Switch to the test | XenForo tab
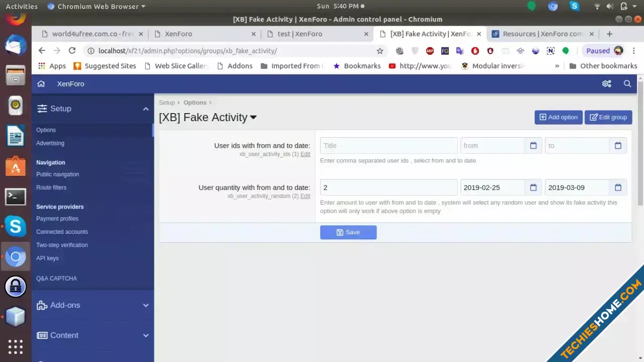This screenshot has width=644, height=362. tap(318, 34)
